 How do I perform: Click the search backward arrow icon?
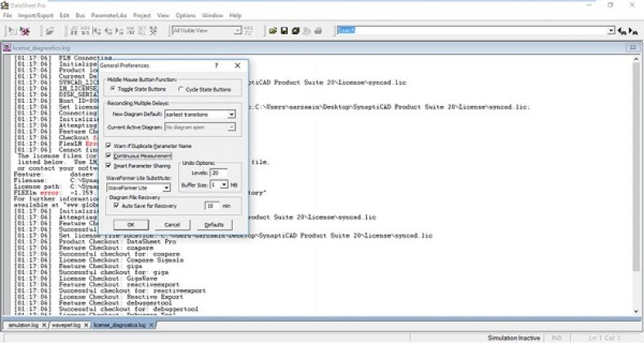click(622, 31)
